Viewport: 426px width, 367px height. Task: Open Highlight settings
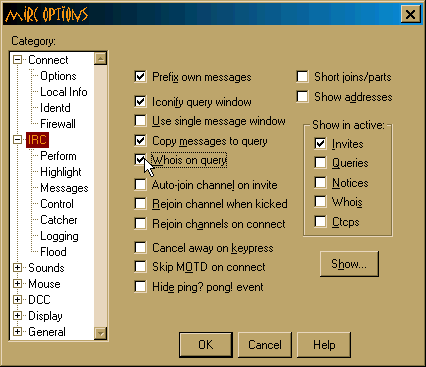61,172
